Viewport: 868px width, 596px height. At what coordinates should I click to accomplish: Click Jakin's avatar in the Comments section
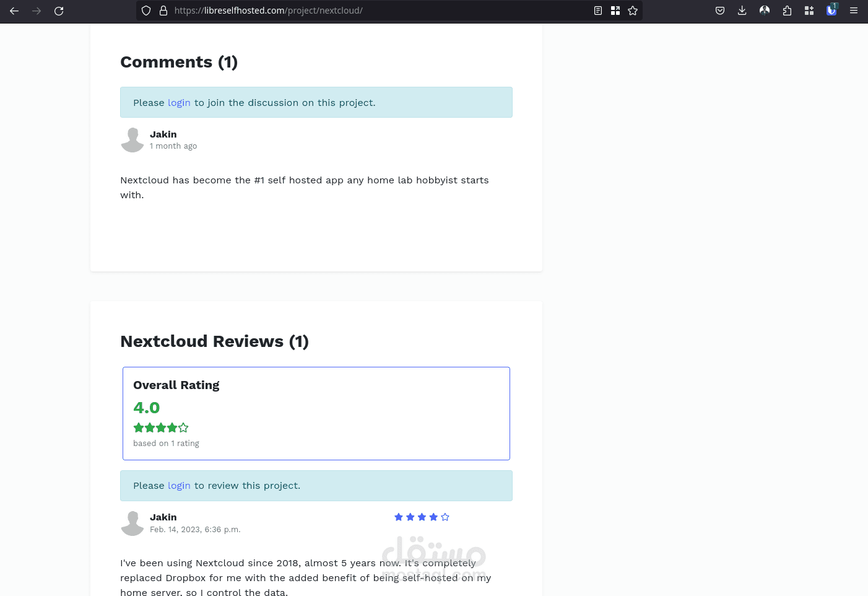[x=132, y=140]
